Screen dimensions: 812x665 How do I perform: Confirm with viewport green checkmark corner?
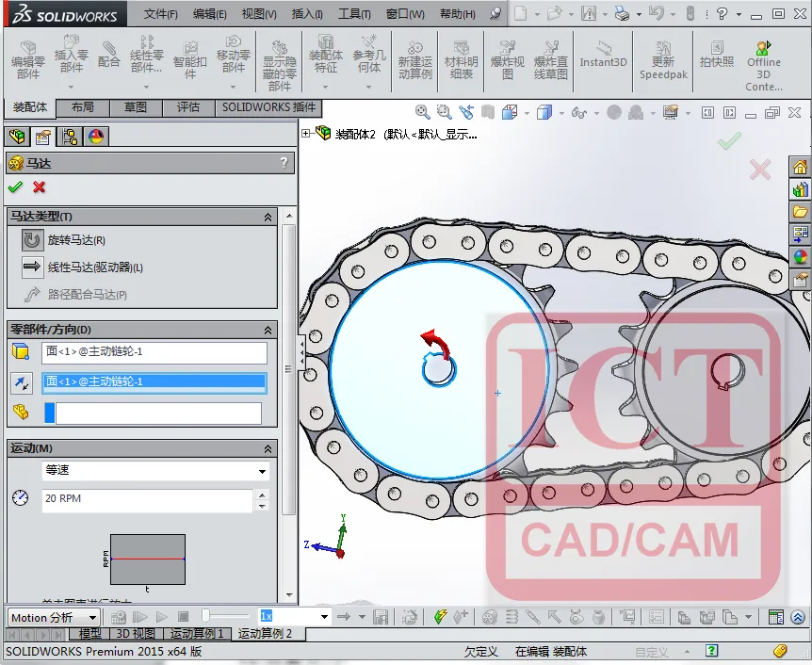pos(729,140)
